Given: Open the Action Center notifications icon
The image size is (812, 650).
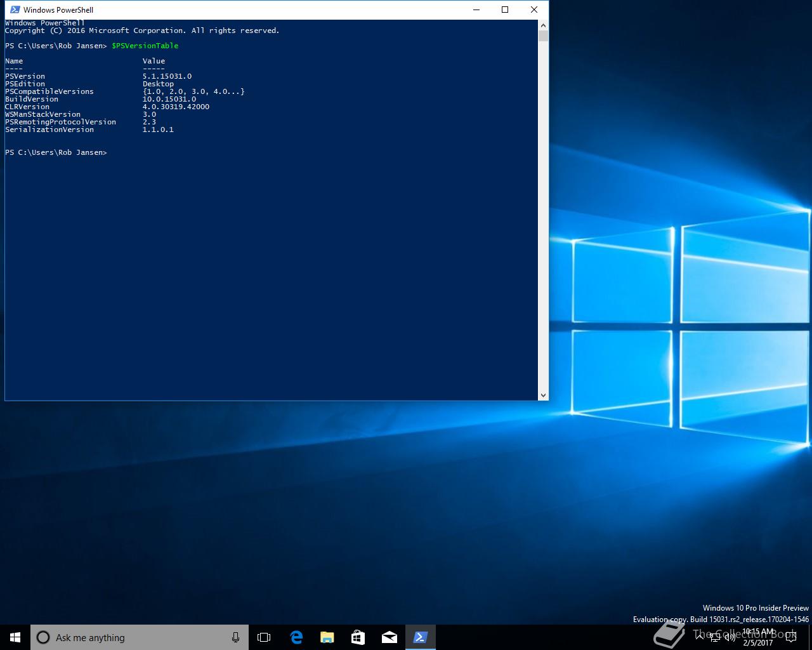Looking at the screenshot, I should (x=791, y=638).
